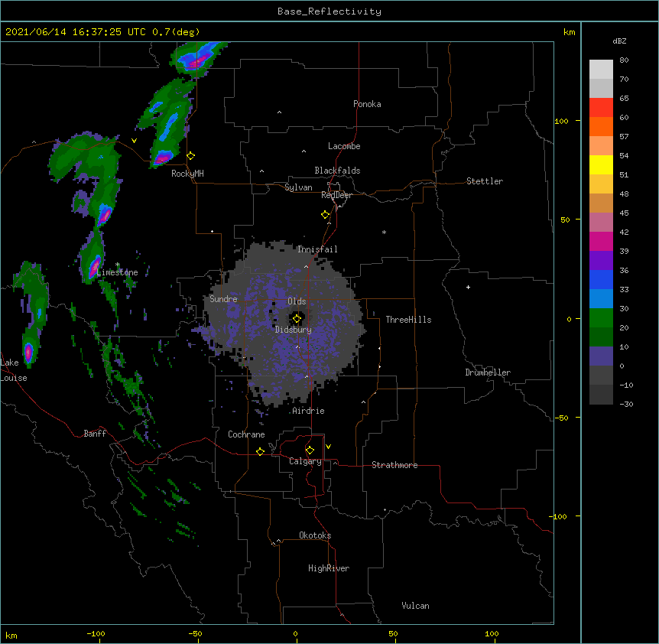Click the Strathmore town label
This screenshot has height=644, width=659.
[394, 465]
